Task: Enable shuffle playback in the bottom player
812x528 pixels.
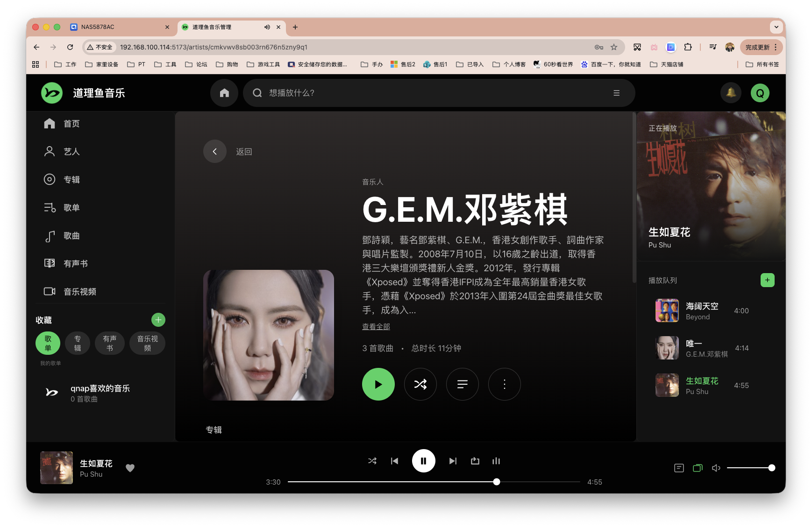Action: [372, 461]
